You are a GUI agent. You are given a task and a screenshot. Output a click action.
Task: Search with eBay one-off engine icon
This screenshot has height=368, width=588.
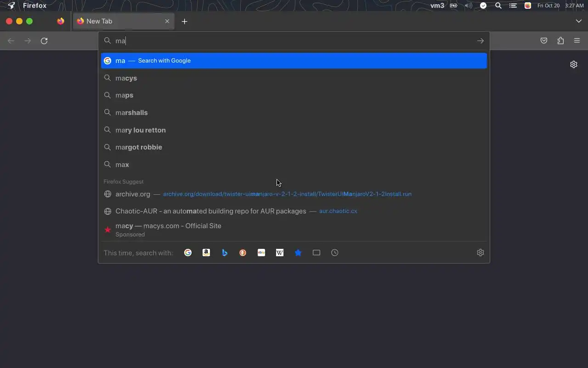pyautogui.click(x=261, y=253)
